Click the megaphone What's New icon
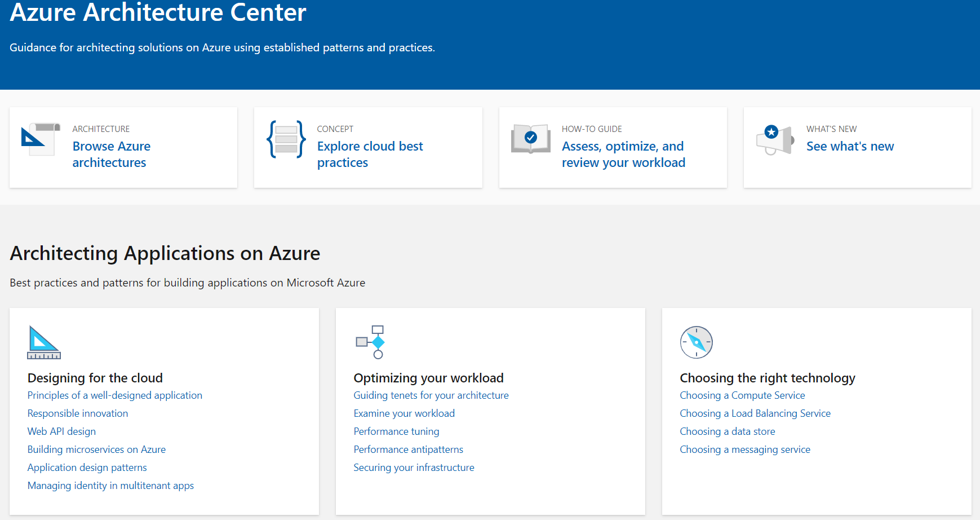The image size is (980, 520). click(775, 139)
